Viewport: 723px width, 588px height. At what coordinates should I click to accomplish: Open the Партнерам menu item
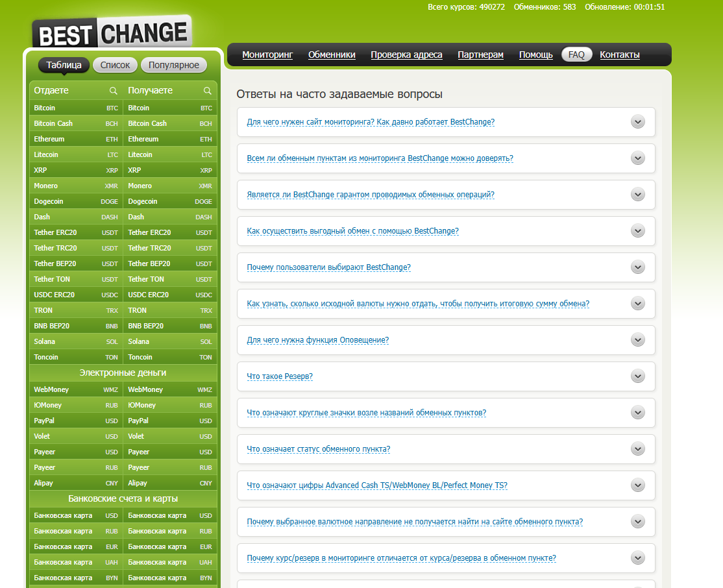click(x=480, y=55)
